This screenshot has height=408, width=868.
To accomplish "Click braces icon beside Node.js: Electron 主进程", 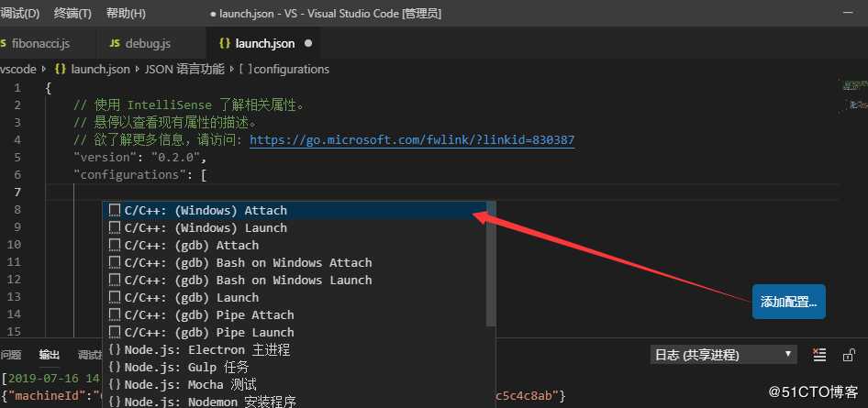I will click(115, 350).
